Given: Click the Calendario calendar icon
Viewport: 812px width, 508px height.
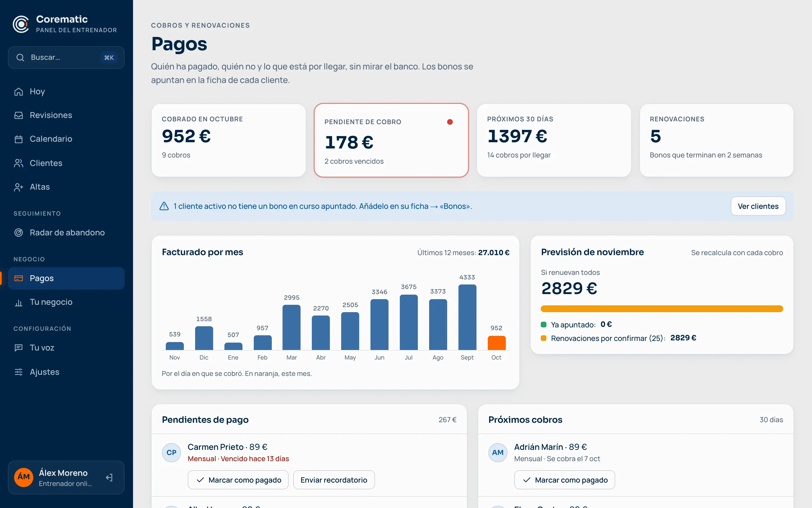Looking at the screenshot, I should coord(18,139).
